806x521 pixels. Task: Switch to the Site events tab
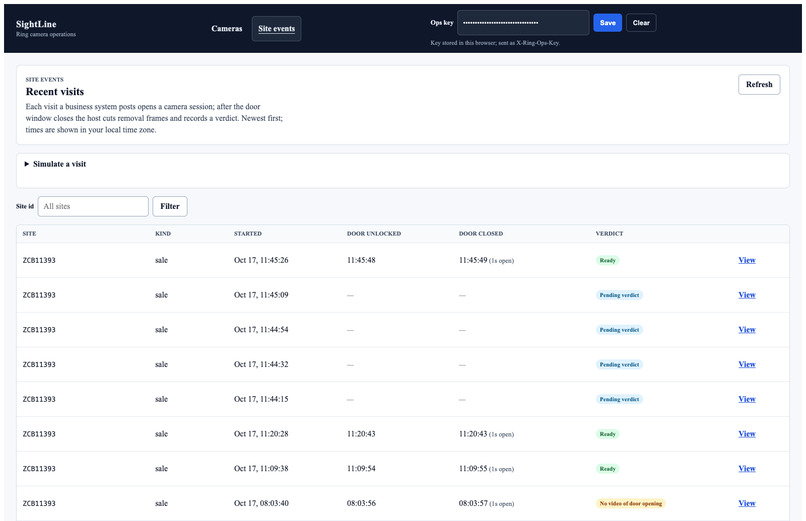(x=277, y=29)
